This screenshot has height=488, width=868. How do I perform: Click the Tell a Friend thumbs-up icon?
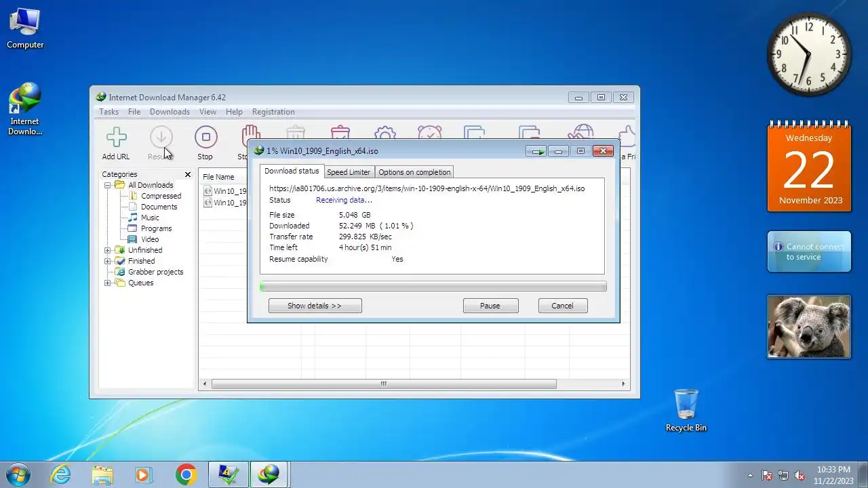tap(628, 136)
